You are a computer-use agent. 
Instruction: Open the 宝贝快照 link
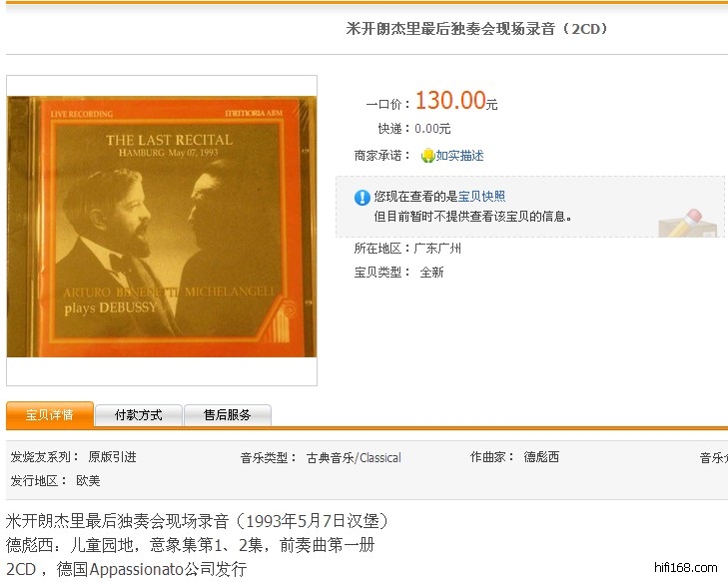pos(481,197)
